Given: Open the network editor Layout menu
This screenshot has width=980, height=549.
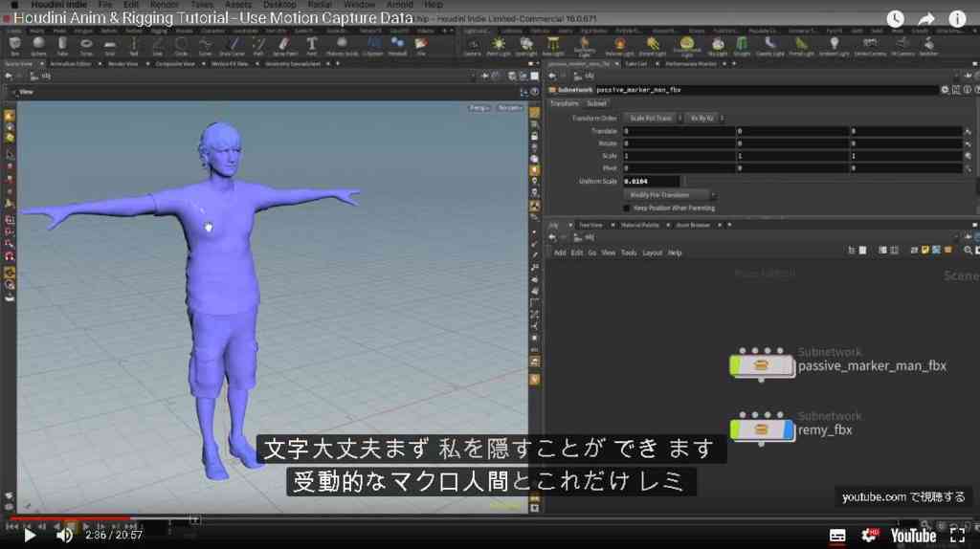Looking at the screenshot, I should tap(652, 253).
